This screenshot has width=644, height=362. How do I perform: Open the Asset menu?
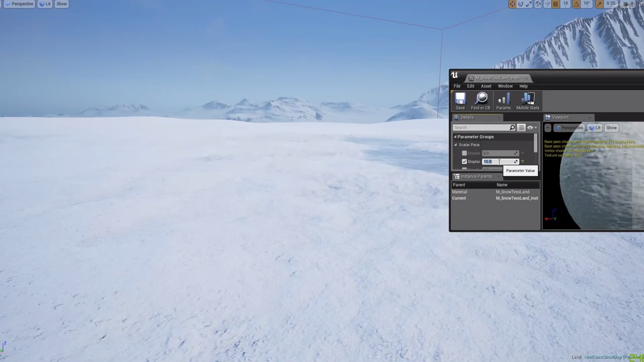tap(486, 85)
